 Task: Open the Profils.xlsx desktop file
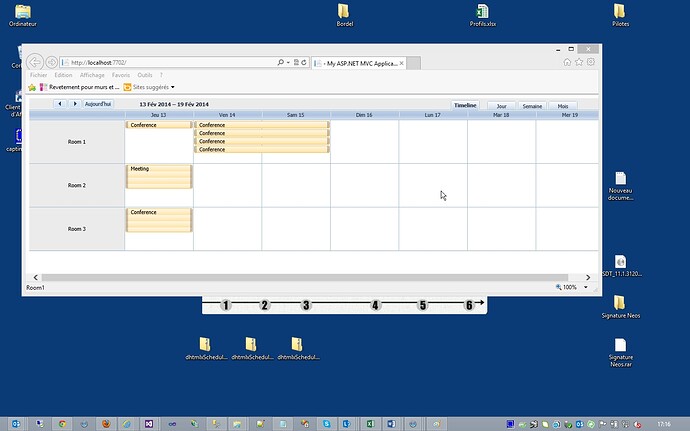(x=483, y=15)
